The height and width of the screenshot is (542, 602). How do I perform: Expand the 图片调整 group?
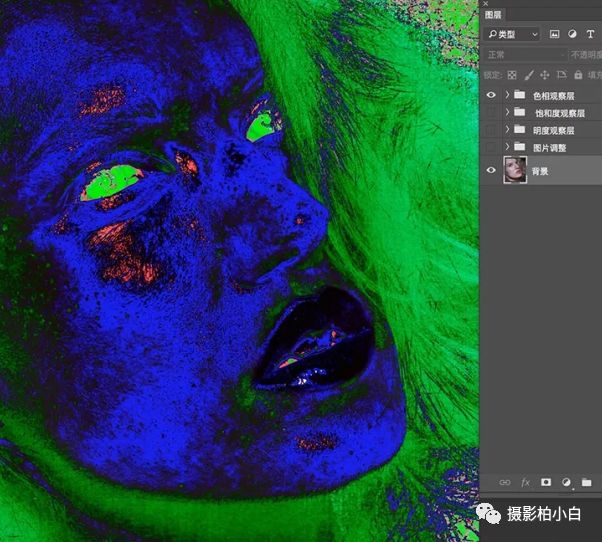pos(508,148)
